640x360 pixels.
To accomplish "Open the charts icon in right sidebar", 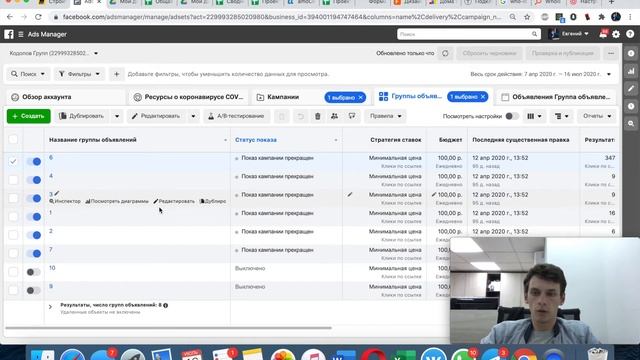I will (631, 71).
